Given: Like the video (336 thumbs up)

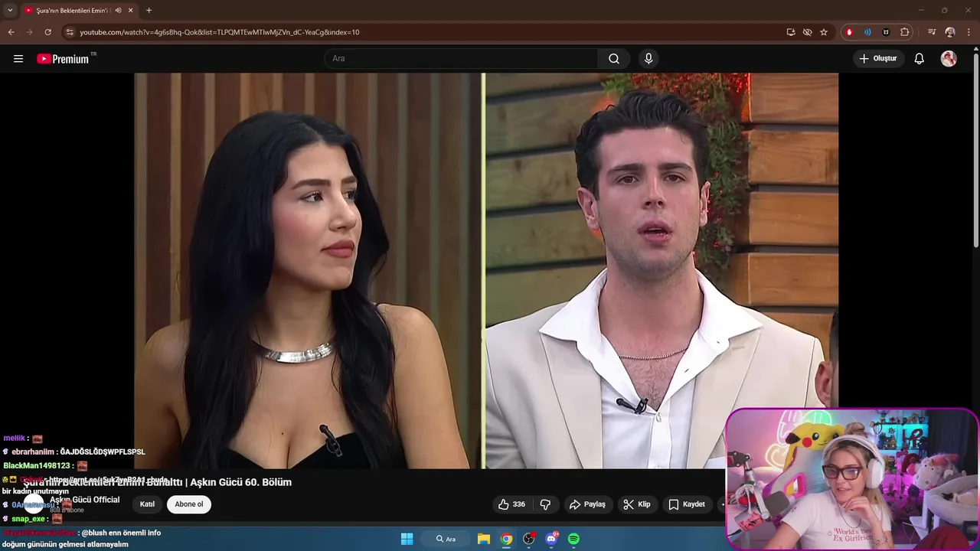Looking at the screenshot, I should [511, 504].
